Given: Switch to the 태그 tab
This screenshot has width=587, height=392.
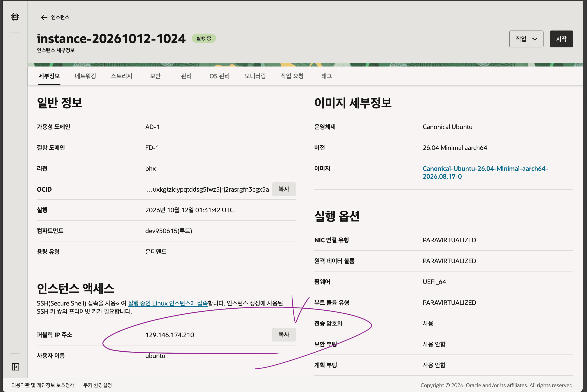Looking at the screenshot, I should point(326,76).
